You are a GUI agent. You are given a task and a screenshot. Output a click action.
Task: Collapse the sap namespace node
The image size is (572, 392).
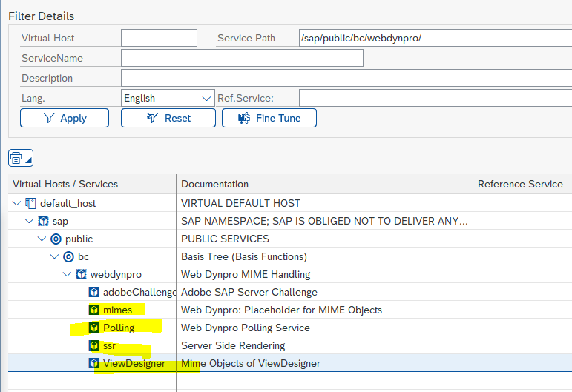pos(29,221)
